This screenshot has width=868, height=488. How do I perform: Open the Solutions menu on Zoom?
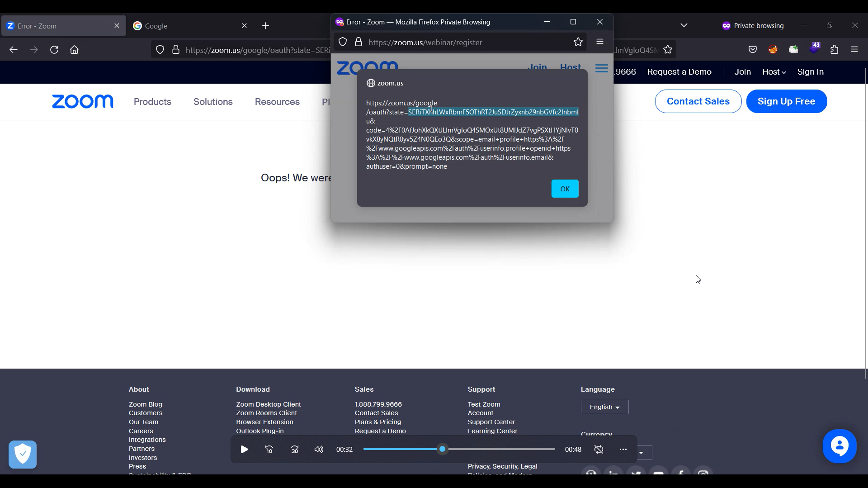pyautogui.click(x=213, y=102)
